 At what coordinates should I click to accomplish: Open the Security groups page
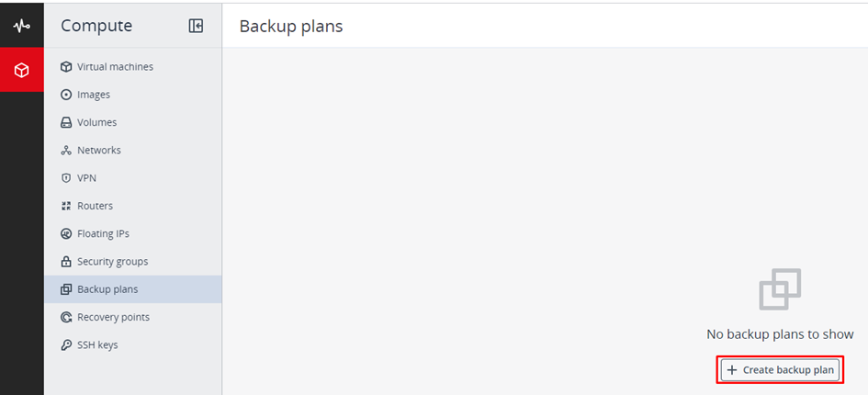112,262
